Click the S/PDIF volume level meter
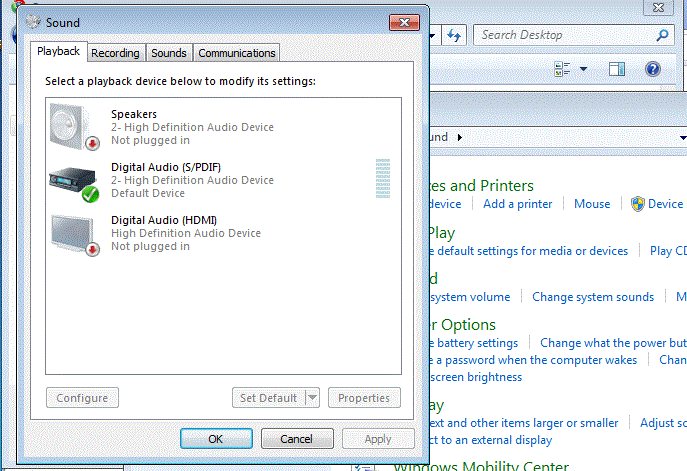The width and height of the screenshot is (687, 471). pyautogui.click(x=382, y=180)
